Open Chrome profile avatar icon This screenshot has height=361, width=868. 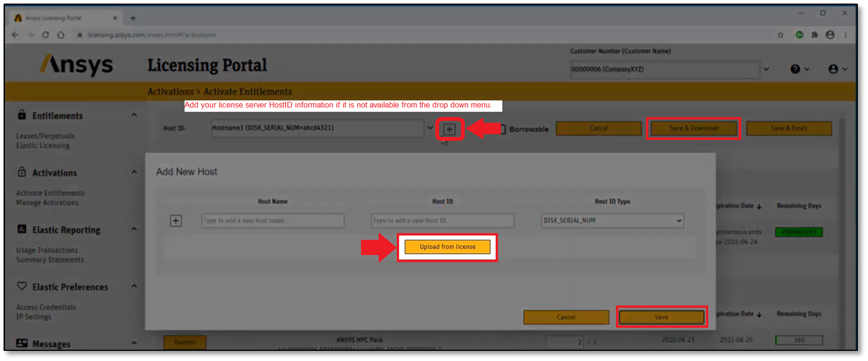(x=830, y=35)
